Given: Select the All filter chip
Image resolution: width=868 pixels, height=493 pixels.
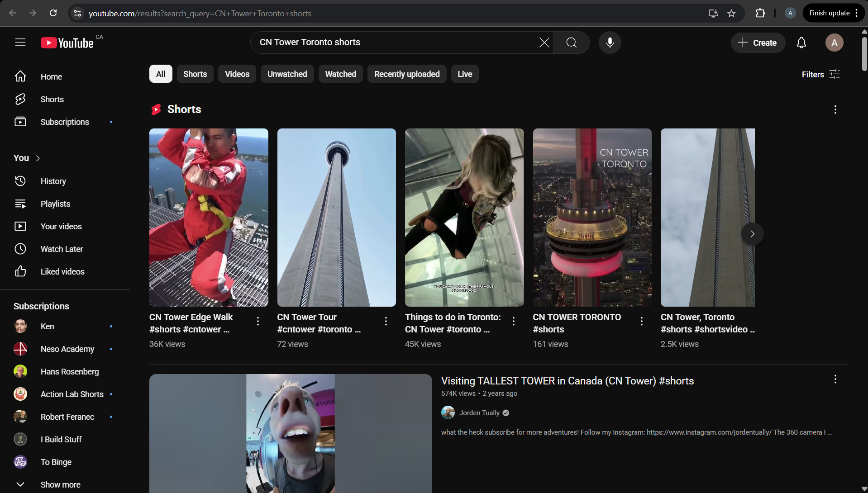Looking at the screenshot, I should pos(161,74).
